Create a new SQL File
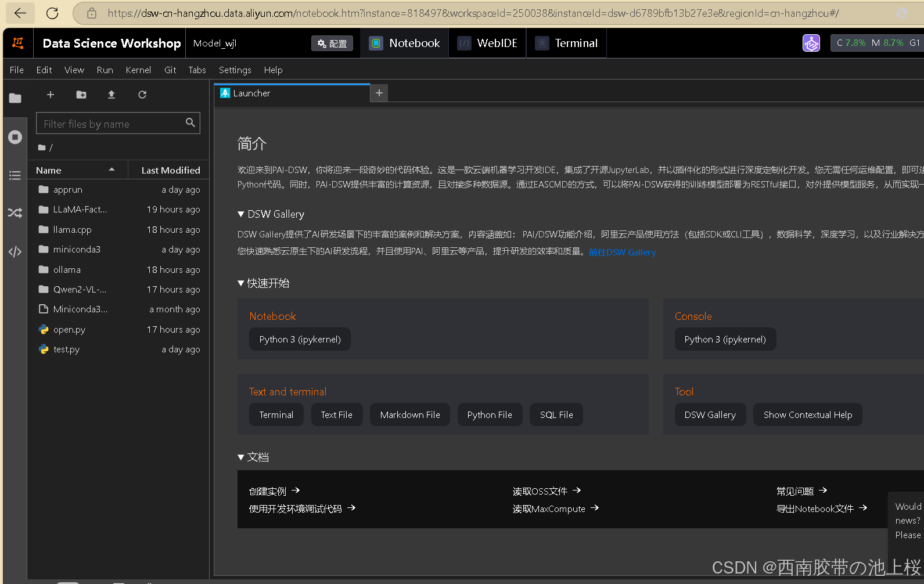Screen dimensions: 924x584 [556, 415]
